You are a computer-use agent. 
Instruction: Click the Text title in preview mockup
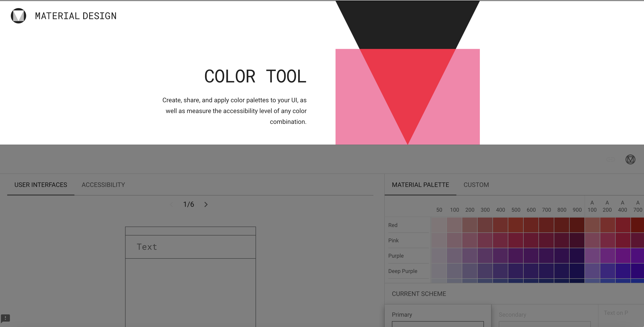147,247
